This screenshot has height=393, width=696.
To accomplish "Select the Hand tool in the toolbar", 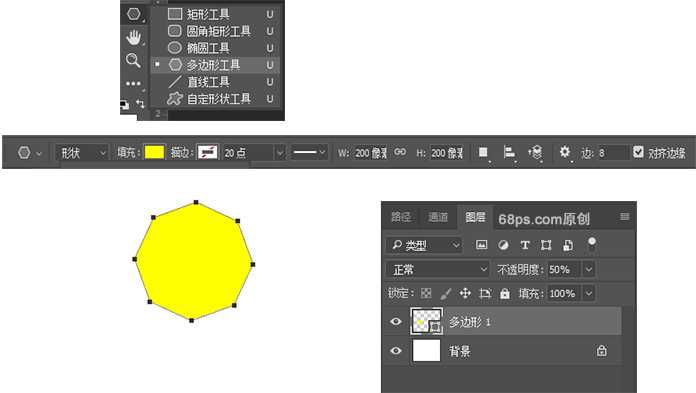I will [x=133, y=38].
